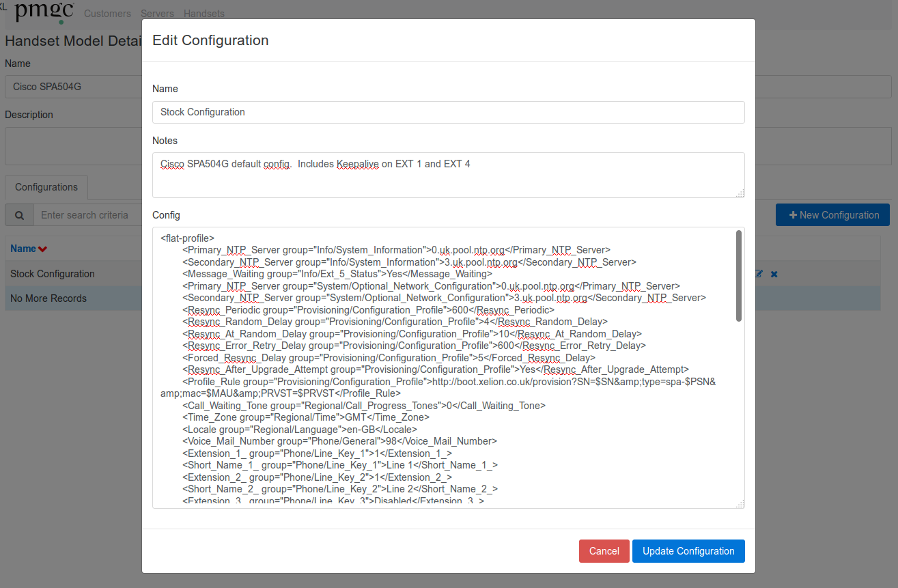Select the Configurations tab
898x588 pixels.
pyautogui.click(x=46, y=187)
